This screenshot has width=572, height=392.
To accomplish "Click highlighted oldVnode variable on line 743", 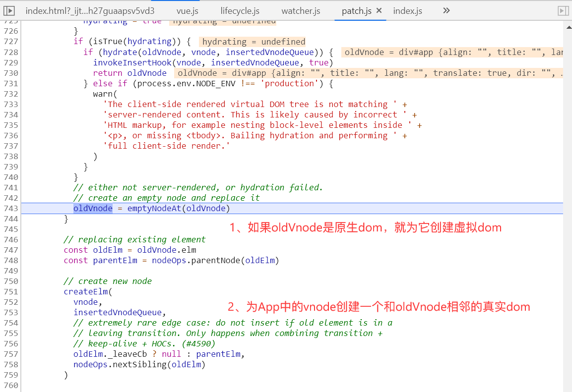I will point(93,208).
